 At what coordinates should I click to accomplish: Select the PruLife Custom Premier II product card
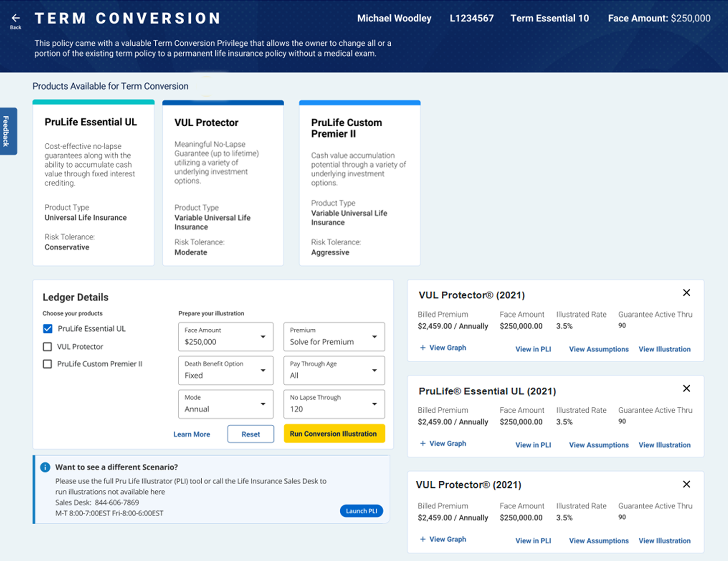[360, 183]
